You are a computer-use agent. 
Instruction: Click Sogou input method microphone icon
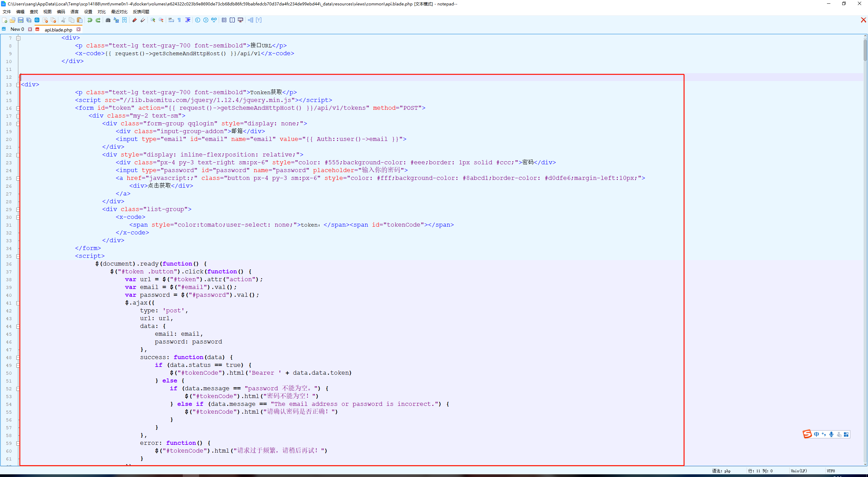[831, 434]
